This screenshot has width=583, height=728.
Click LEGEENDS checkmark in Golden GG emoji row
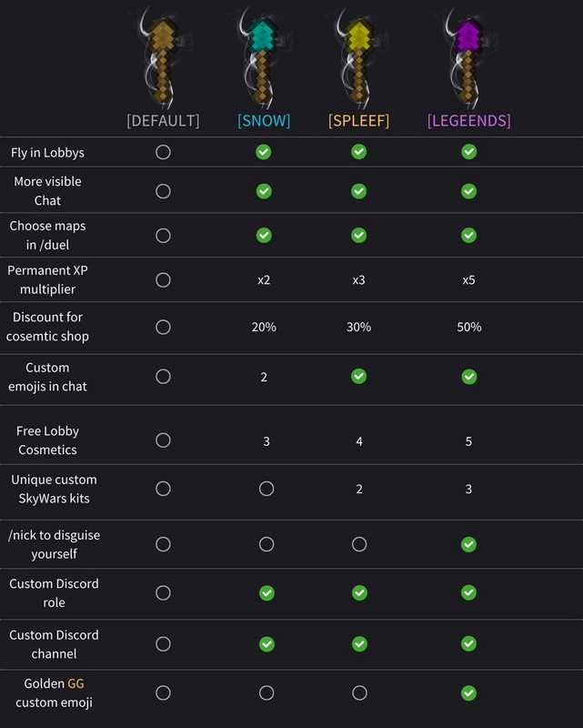[x=468, y=693]
